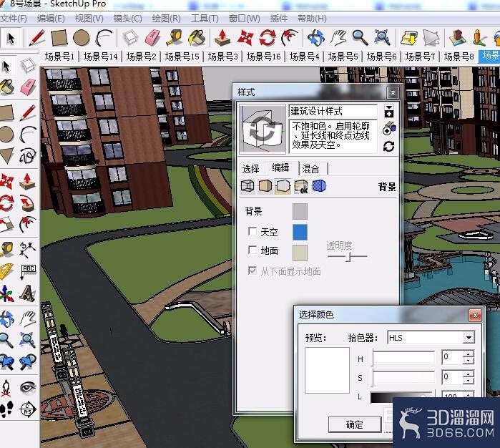Screen dimensions: 500x448
Task: Select the Eraser tool in top toolbar
Action: [x=152, y=38]
